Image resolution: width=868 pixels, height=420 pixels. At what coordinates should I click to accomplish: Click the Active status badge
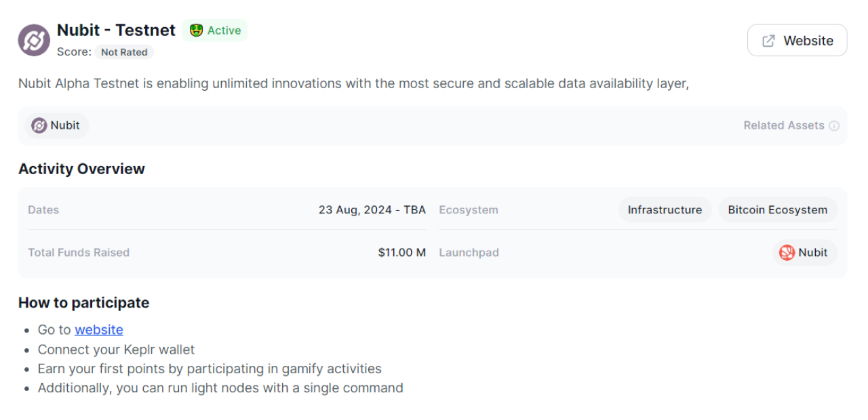(215, 30)
